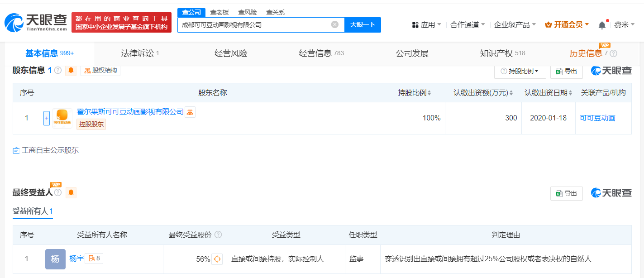
Task: Click the 2020-01-18 date cell
Action: point(549,118)
